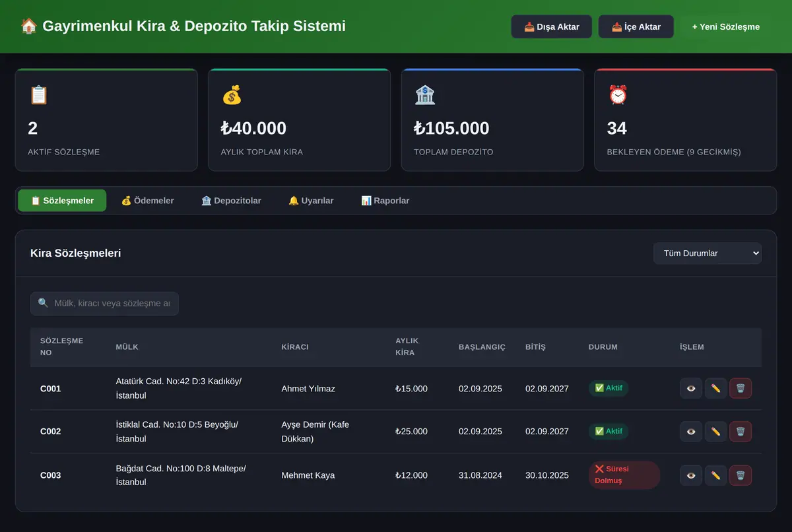Image resolution: width=792 pixels, height=532 pixels.
Task: Edit contract C002 with pencil icon
Action: pos(716,432)
